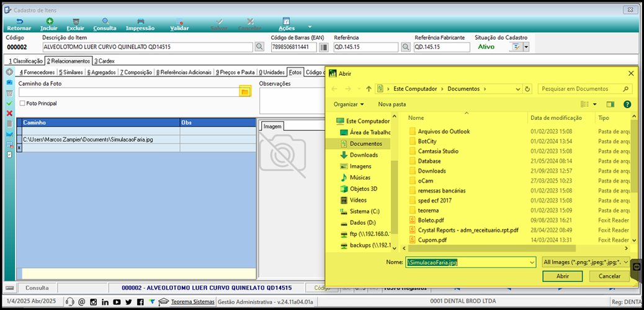This screenshot has height=310, width=644.
Task: Select the Camtasia Studio folder
Action: pos(433,151)
